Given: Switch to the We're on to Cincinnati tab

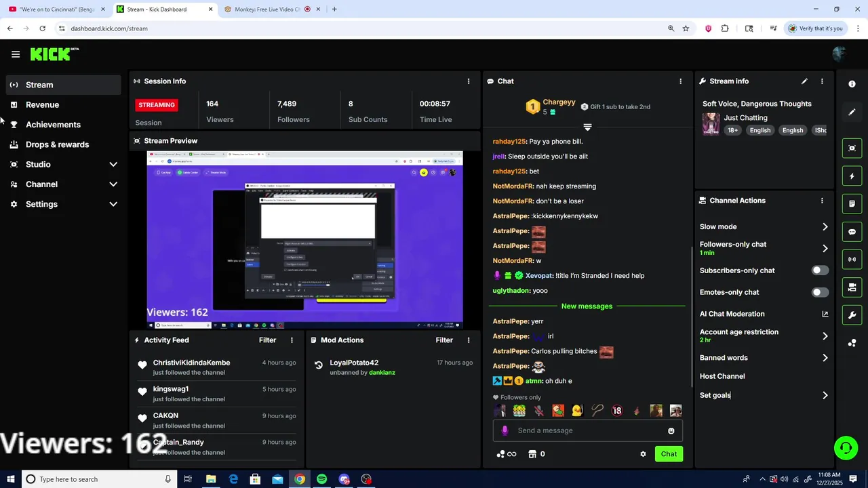Looking at the screenshot, I should pyautogui.click(x=57, y=9).
